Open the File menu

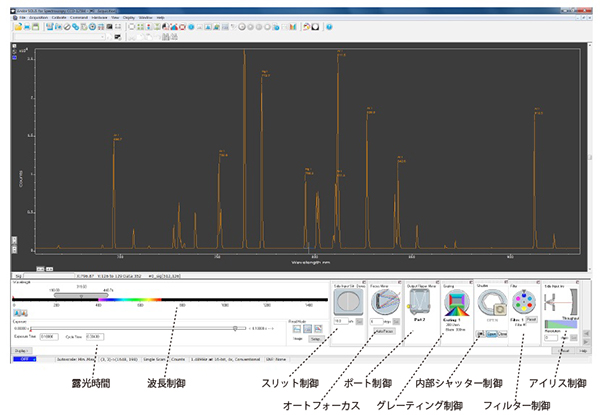click(22, 18)
